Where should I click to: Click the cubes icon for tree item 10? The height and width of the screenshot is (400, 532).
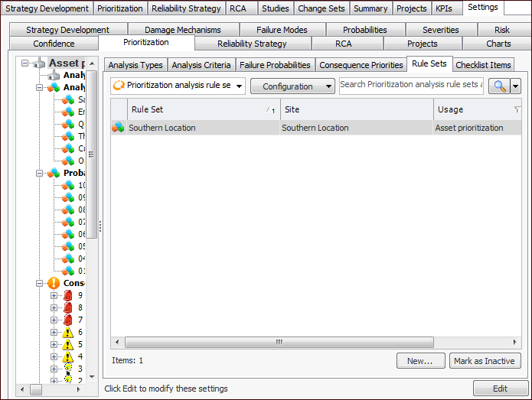(x=68, y=185)
